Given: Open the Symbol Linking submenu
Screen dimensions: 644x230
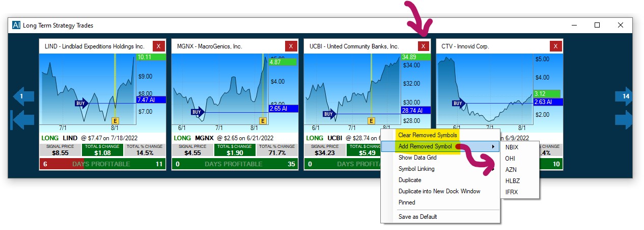Looking at the screenshot, I should click(x=416, y=169).
